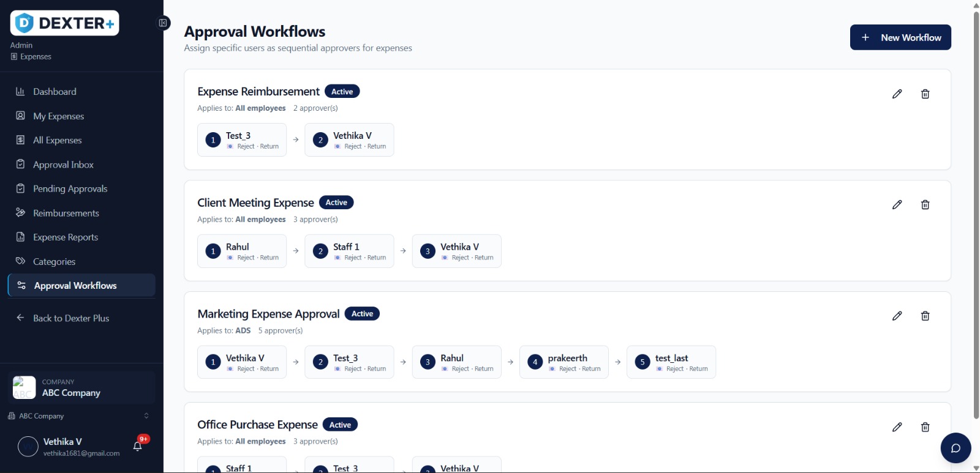Edit the Expense Reimbursement workflow
The width and height of the screenshot is (980, 473).
897,94
